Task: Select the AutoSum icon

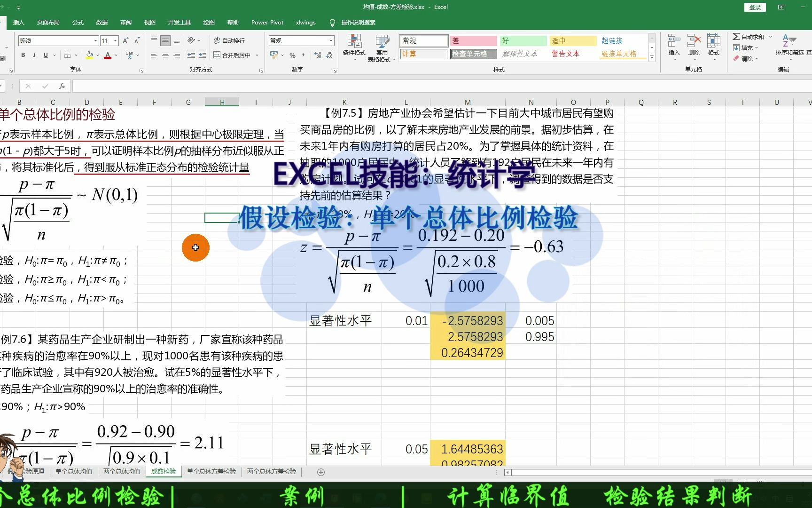Action: coord(736,36)
